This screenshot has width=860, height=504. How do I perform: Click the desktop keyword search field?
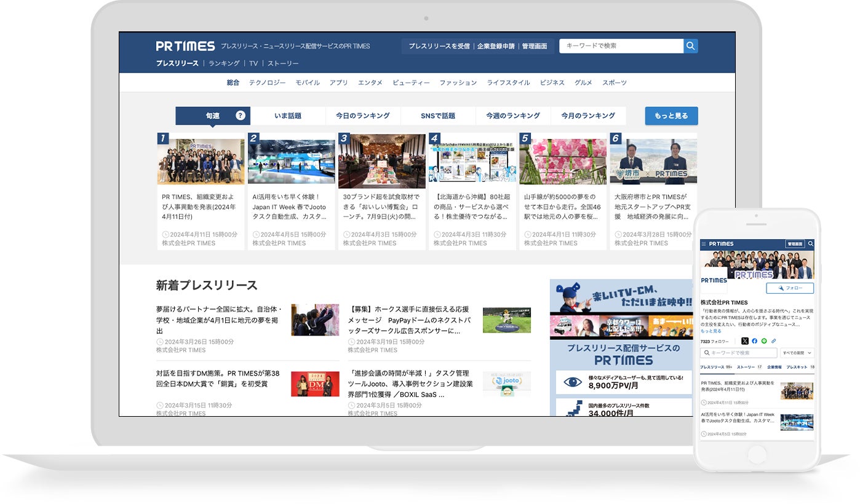(x=621, y=46)
